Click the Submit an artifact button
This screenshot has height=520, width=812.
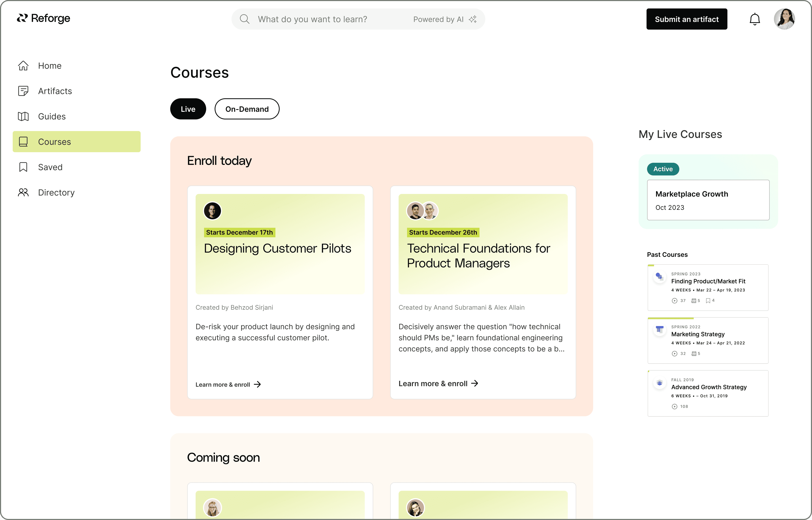pos(687,19)
